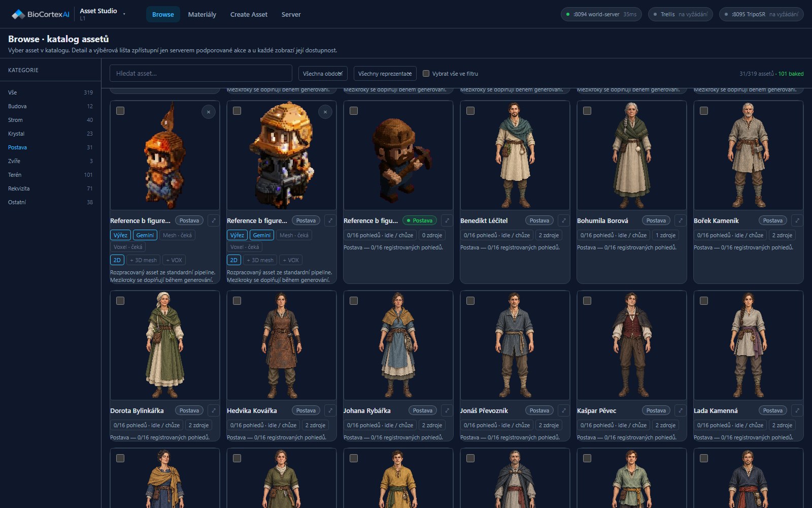Click Gemini chip on second Reference card

coord(261,235)
